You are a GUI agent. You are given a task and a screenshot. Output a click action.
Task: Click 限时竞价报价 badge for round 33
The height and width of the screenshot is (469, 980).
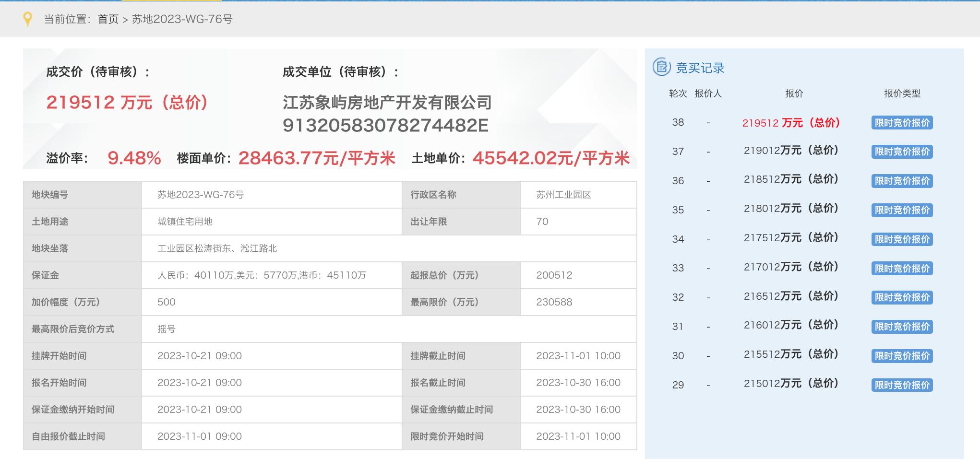coord(902,269)
